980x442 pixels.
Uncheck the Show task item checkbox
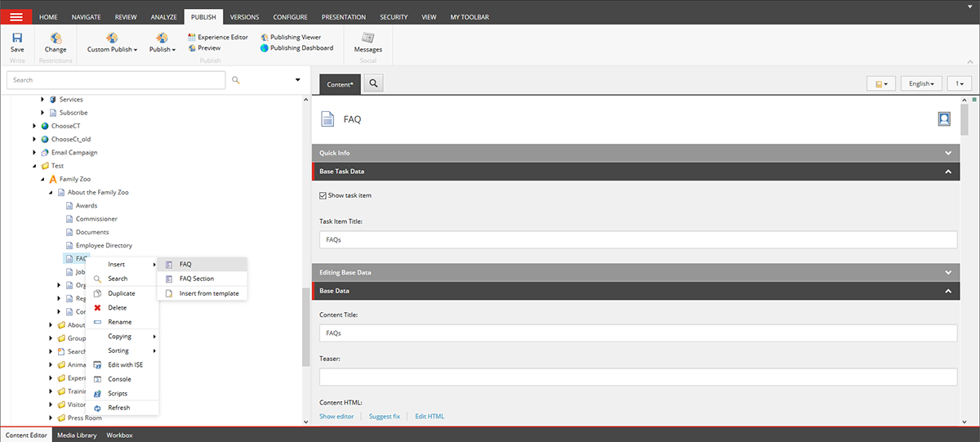323,195
